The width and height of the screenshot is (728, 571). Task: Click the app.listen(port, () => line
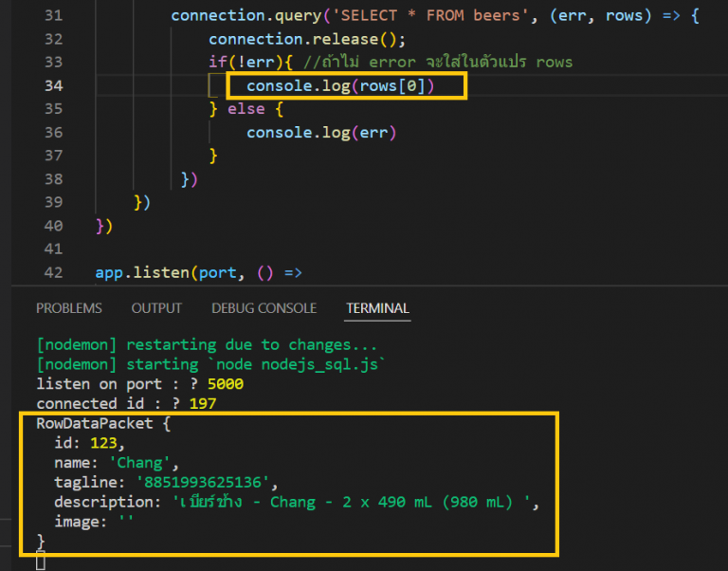pyautogui.click(x=197, y=273)
